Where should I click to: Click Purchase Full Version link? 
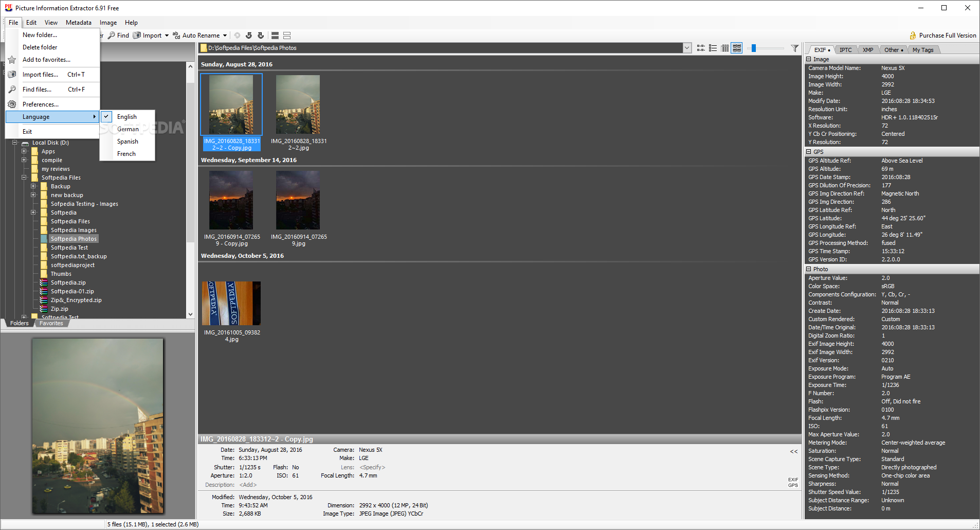[x=948, y=36]
